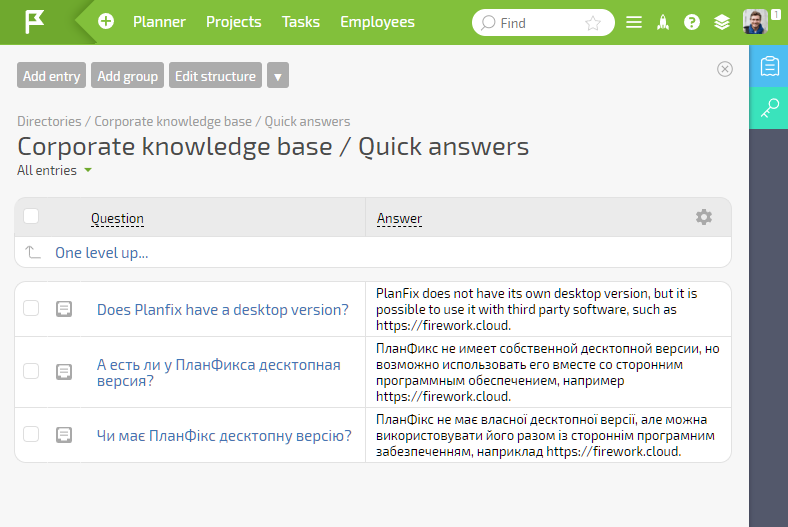Viewport: 788px width, 527px height.
Task: Click the stacked layers icon
Action: tap(722, 22)
